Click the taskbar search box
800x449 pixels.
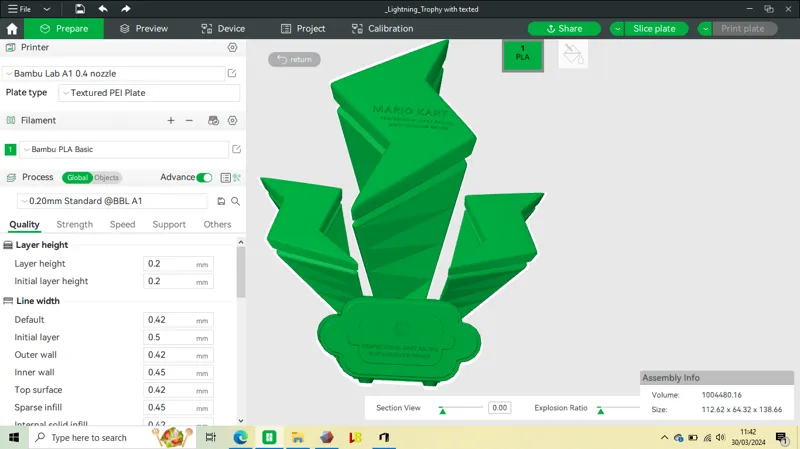pos(112,437)
